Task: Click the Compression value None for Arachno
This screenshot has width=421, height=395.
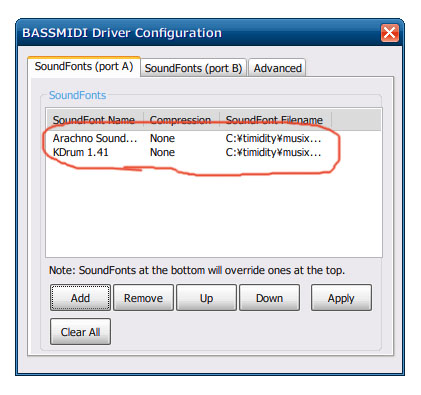Action: (162, 138)
